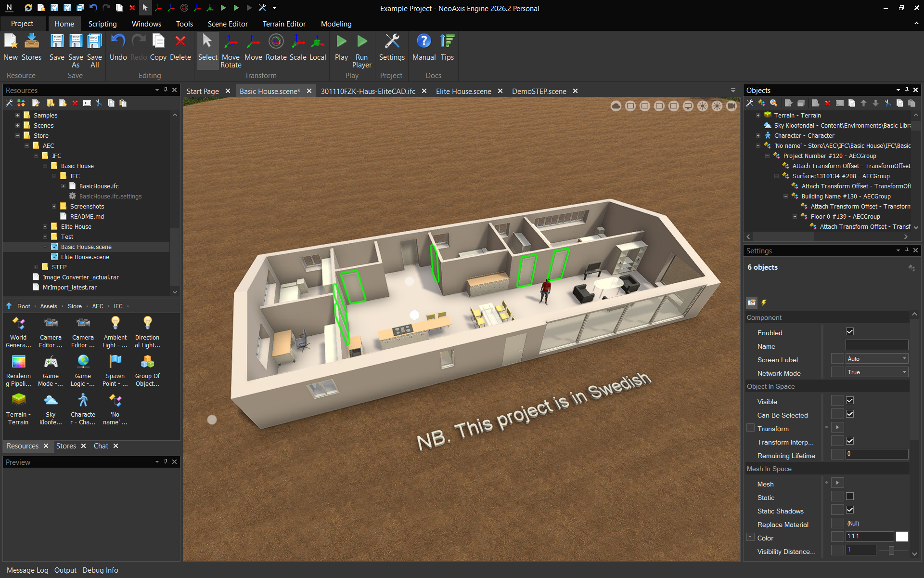This screenshot has width=924, height=578.
Task: Open Stores from the ribbon
Action: coord(31,47)
